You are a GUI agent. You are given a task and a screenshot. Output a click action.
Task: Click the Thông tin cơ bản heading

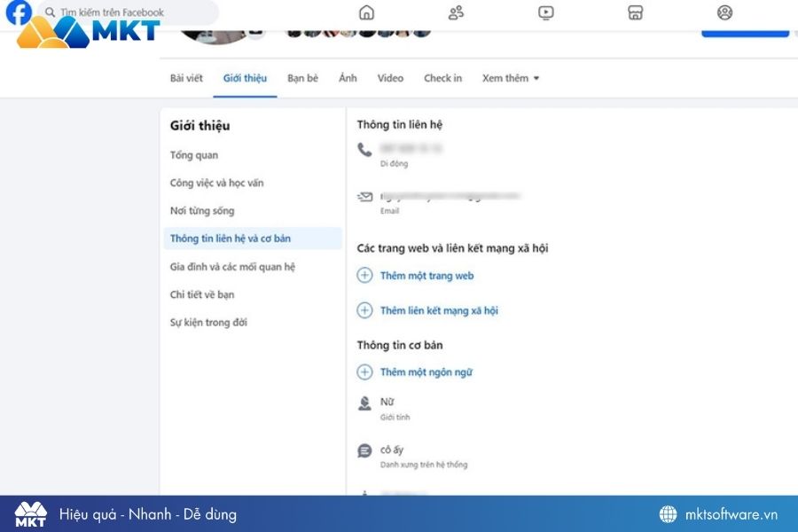[x=400, y=345]
